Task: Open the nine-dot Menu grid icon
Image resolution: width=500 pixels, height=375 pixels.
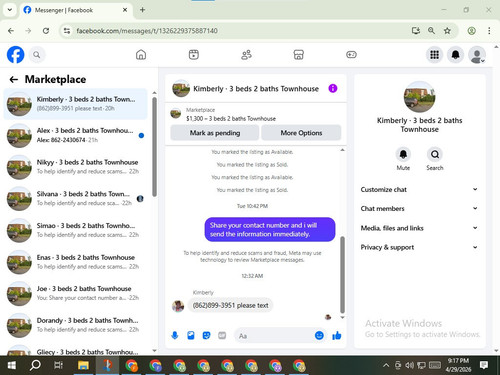Action: click(434, 55)
